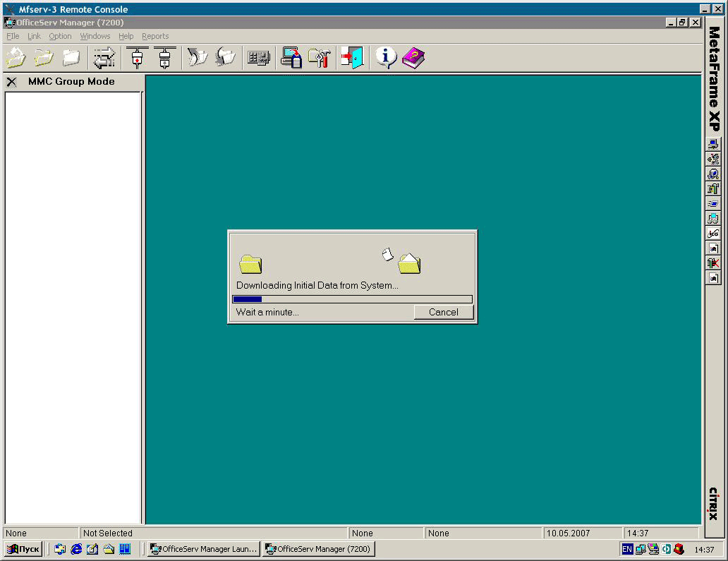The image size is (728, 561).
Task: Click the EN language indicator in tray
Action: (627, 550)
